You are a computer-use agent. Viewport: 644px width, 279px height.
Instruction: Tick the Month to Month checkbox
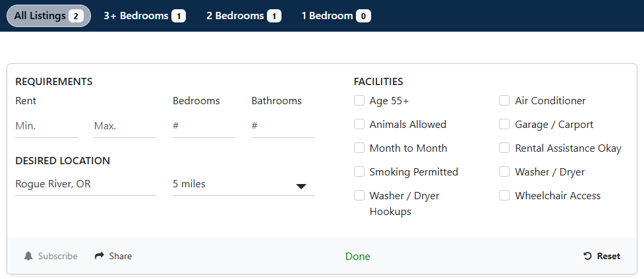coord(359,148)
